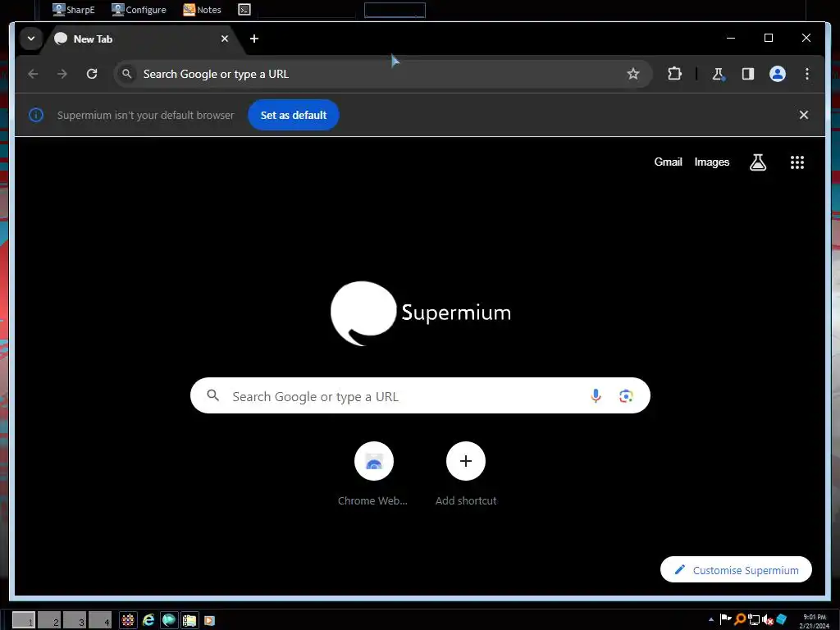840x630 pixels.
Task: Click the default browser info icon
Action: point(36,115)
